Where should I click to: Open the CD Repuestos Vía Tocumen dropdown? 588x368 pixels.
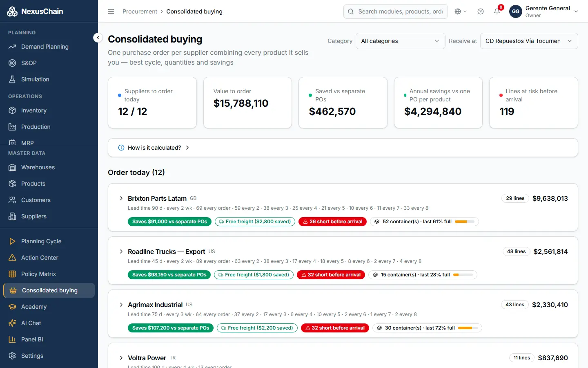pos(529,41)
